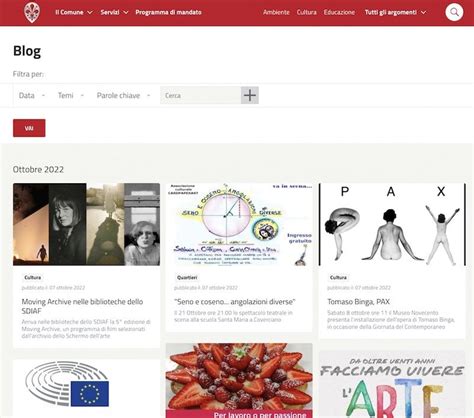Open Tutti gli argomenti dropdown

[x=395, y=12]
